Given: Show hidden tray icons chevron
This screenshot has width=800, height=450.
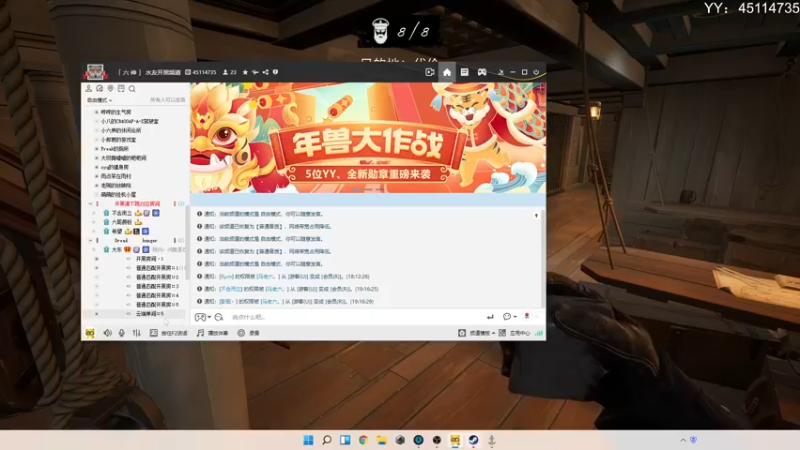Looking at the screenshot, I should [683, 440].
